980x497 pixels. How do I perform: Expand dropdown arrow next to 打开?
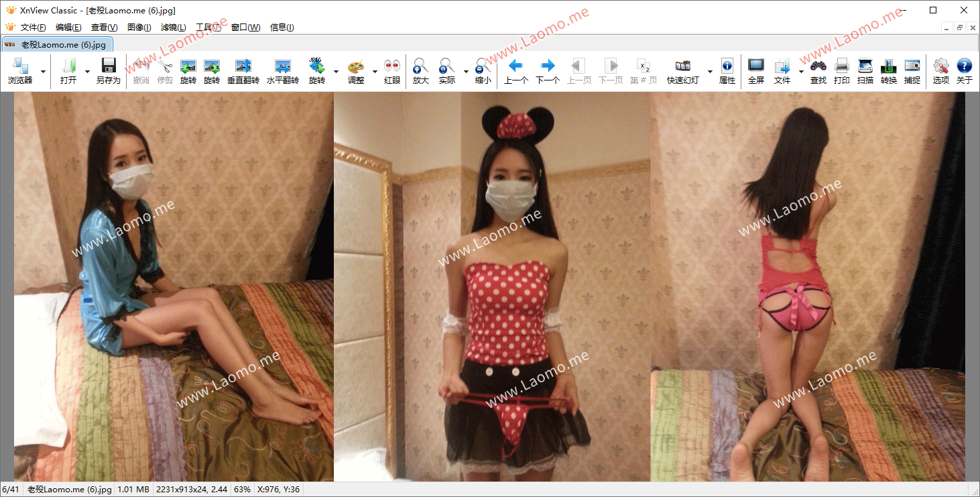point(87,71)
